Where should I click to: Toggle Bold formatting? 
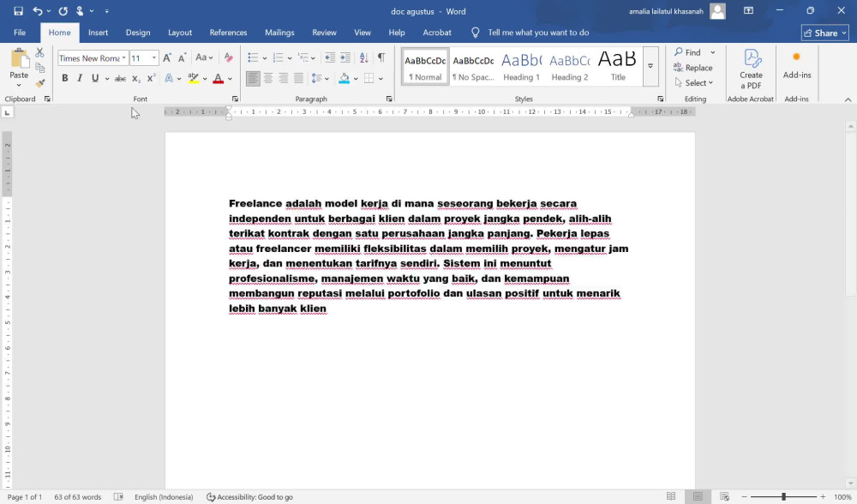pos(64,78)
